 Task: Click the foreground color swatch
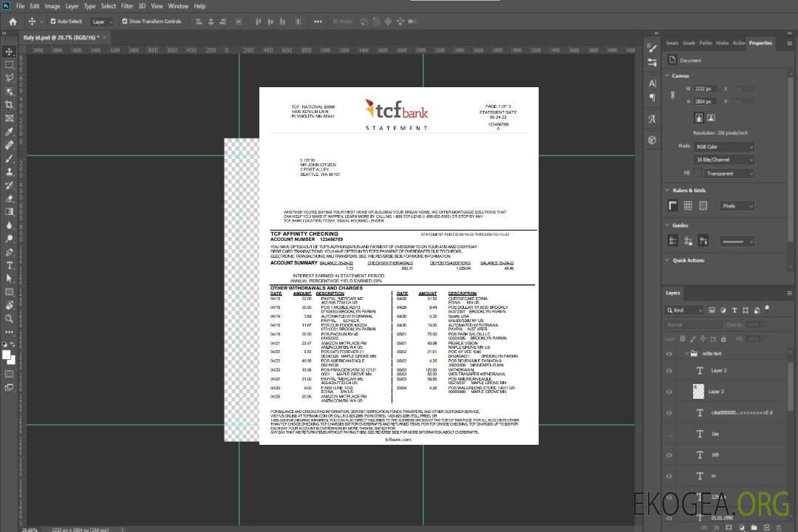7,355
